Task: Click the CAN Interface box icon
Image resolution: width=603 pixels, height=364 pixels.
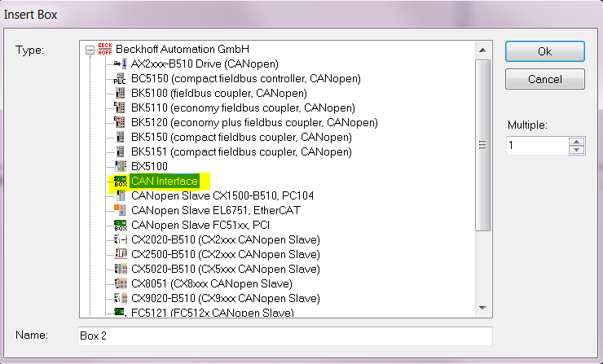Action: click(x=121, y=181)
